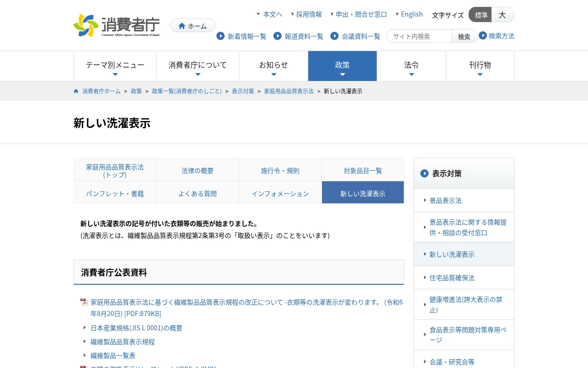Viewport: 588px width, 368px height.
Task: Open 家庭用品品質表示法(トップ) tab
Action: pyautogui.click(x=115, y=170)
